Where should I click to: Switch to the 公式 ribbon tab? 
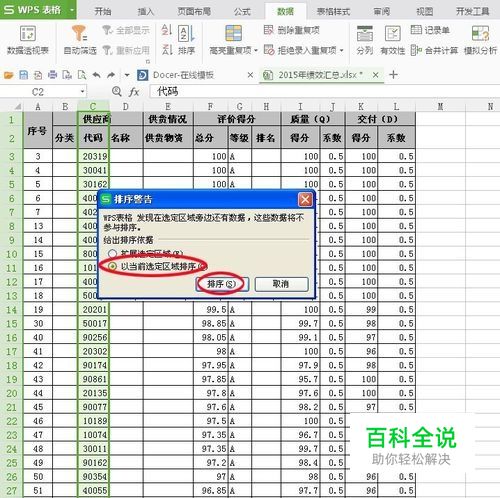pyautogui.click(x=242, y=12)
